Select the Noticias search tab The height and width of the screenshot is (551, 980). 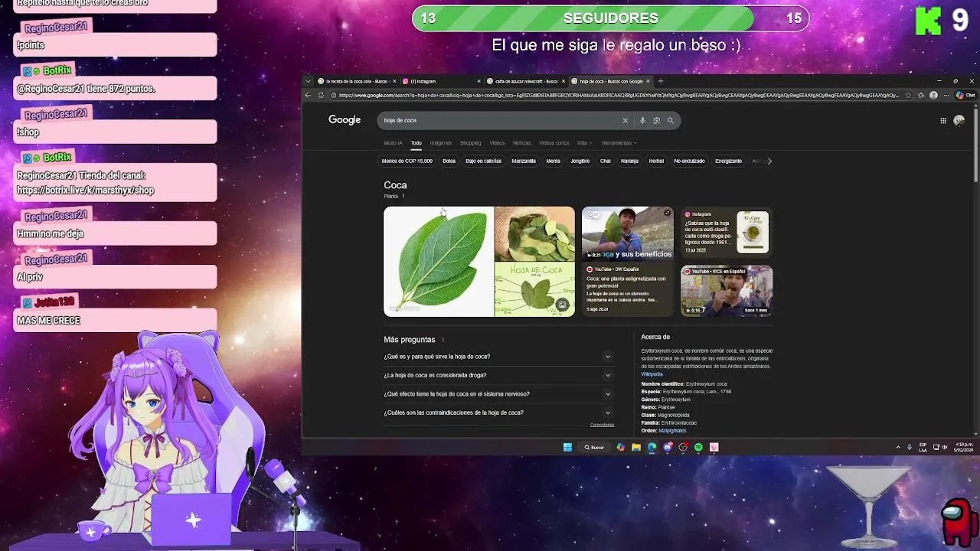521,143
